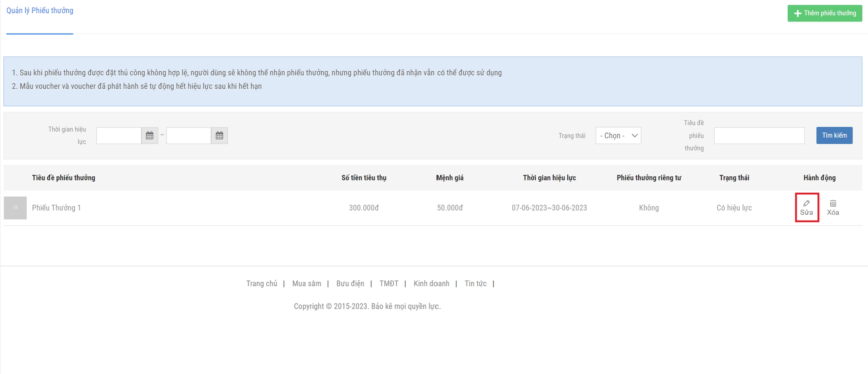This screenshot has width=868, height=374.
Task: Expand the Trạng thái status dropdown
Action: [x=618, y=136]
